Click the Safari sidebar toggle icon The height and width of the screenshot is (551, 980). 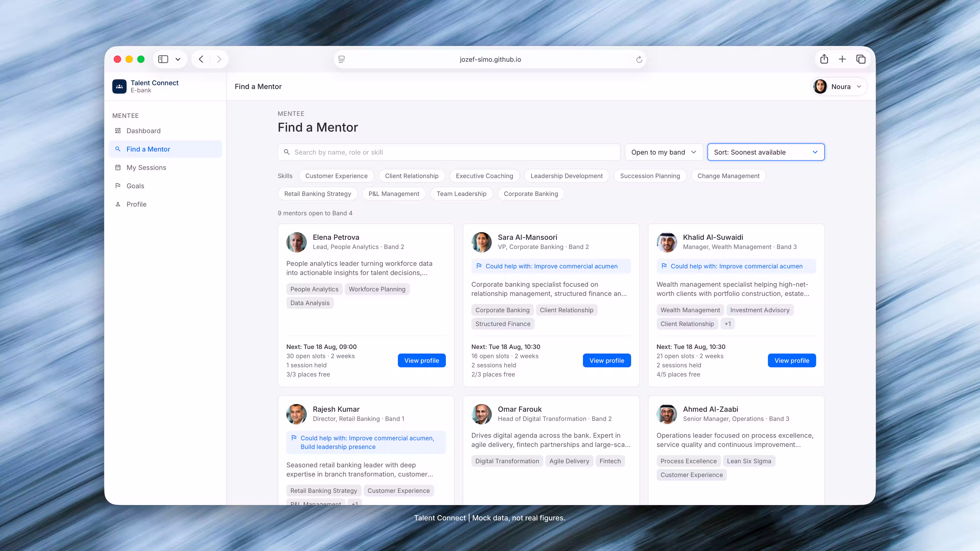tap(163, 59)
